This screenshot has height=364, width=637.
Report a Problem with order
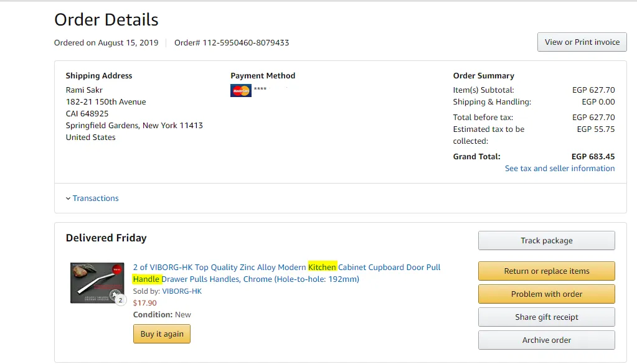coord(547,294)
